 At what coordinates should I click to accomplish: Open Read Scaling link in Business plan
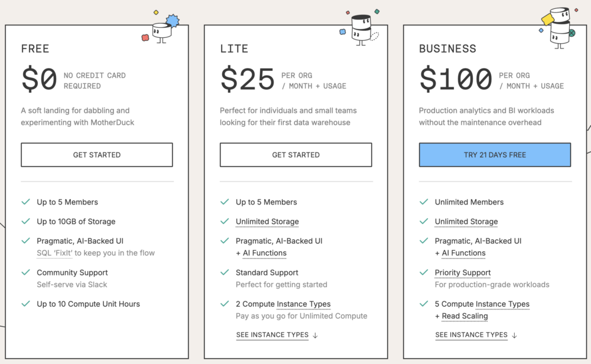[465, 316]
